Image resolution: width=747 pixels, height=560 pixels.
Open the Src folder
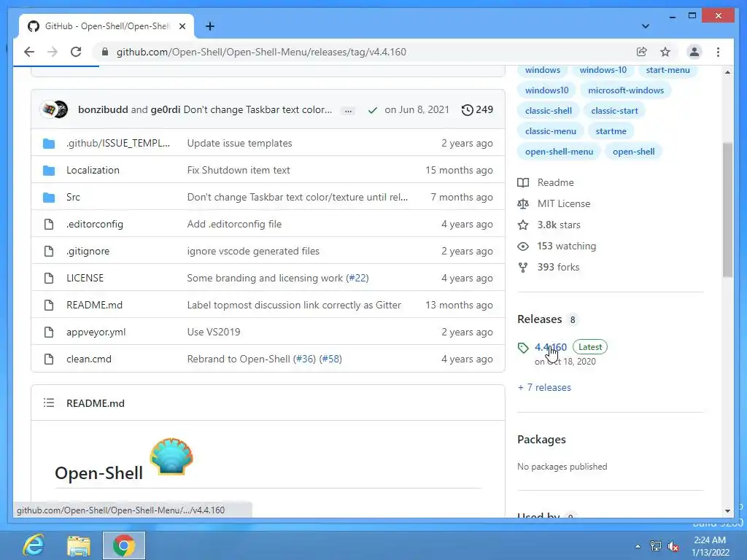coord(73,197)
